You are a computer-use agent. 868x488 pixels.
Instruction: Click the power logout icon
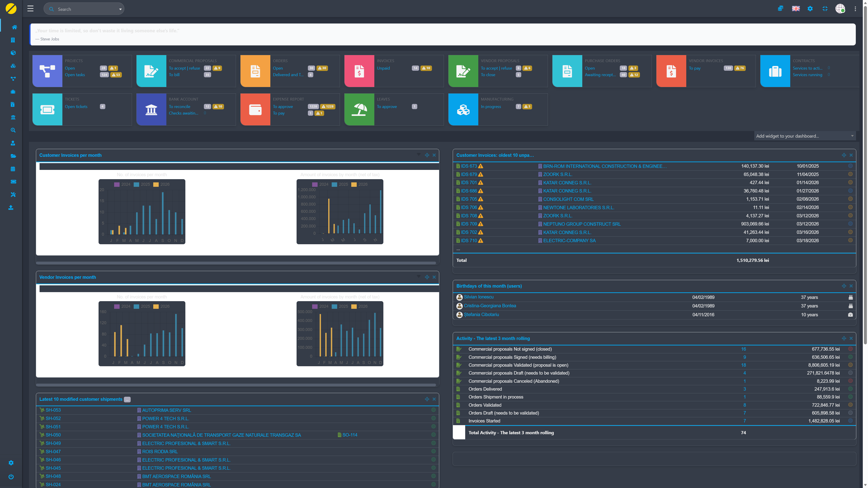(11, 476)
